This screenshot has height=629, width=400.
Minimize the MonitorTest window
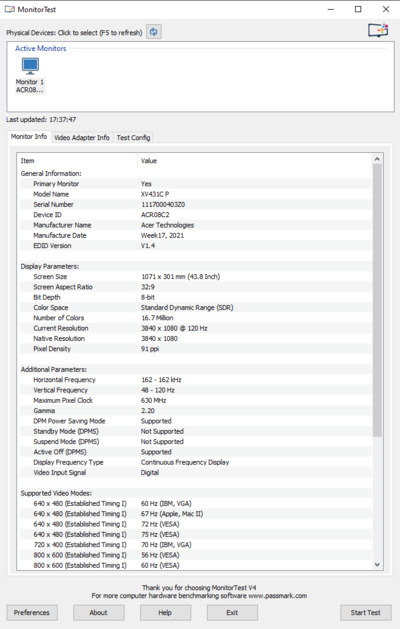[331, 9]
